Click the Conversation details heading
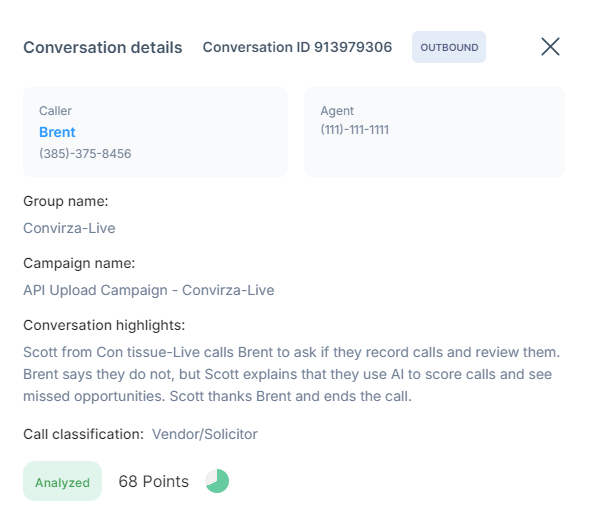 tap(103, 48)
